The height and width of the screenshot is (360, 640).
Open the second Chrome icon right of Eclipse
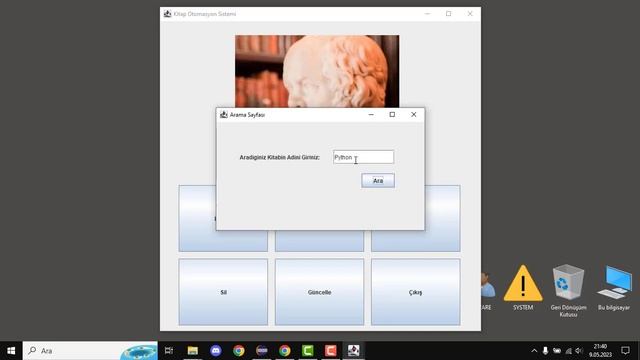pyautogui.click(x=285, y=351)
